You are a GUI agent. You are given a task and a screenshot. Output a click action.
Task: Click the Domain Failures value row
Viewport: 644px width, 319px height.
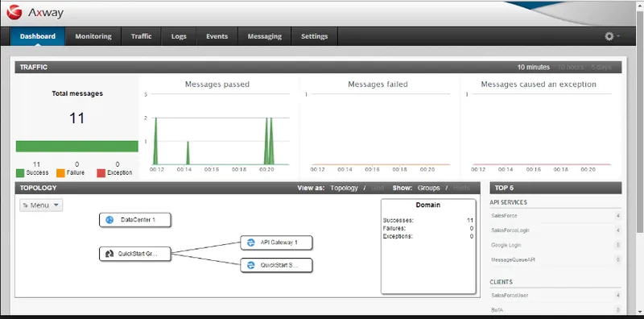point(428,228)
